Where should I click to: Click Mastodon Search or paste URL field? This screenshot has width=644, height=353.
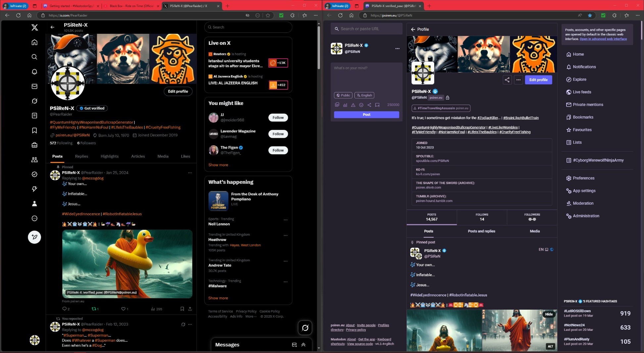[x=366, y=29]
